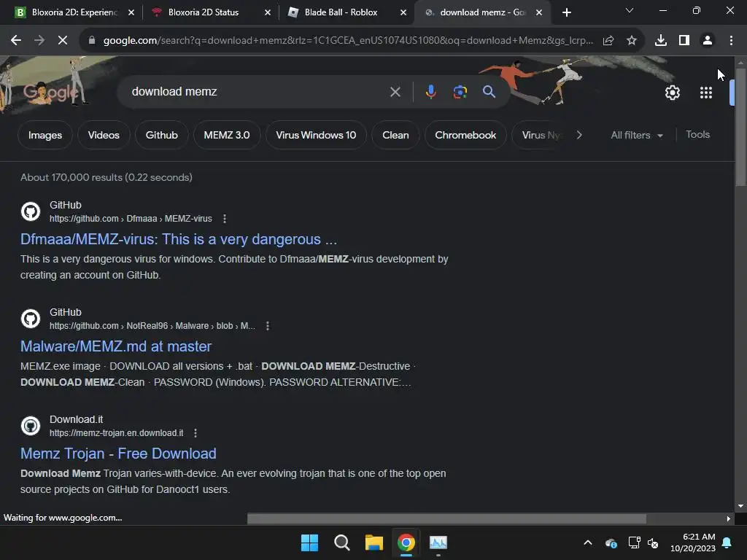Image resolution: width=747 pixels, height=560 pixels.
Task: Select the download memz tab
Action: (482, 12)
